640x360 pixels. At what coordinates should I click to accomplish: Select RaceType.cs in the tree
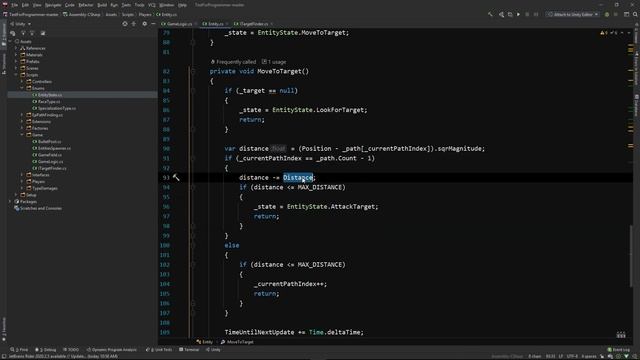coord(49,102)
